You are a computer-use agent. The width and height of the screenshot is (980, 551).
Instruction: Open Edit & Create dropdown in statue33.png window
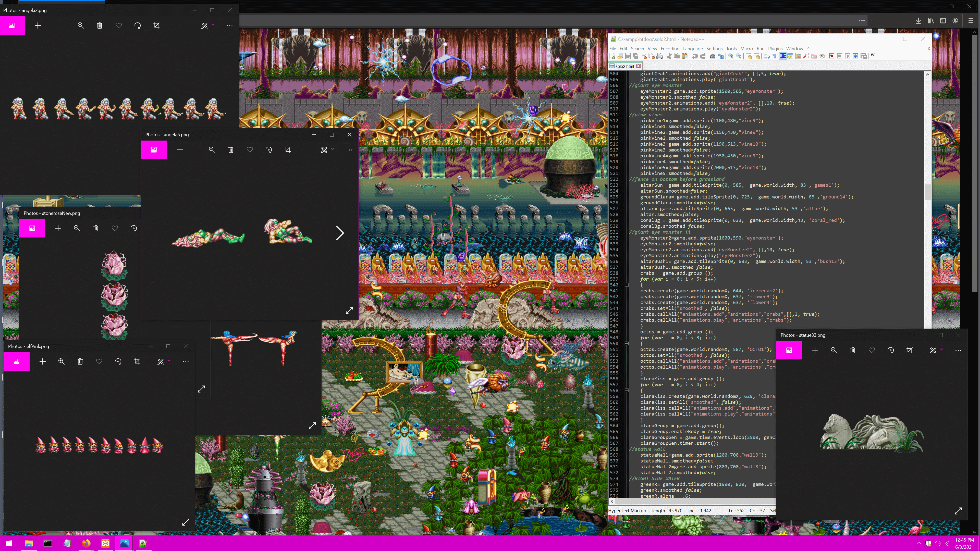pos(936,350)
